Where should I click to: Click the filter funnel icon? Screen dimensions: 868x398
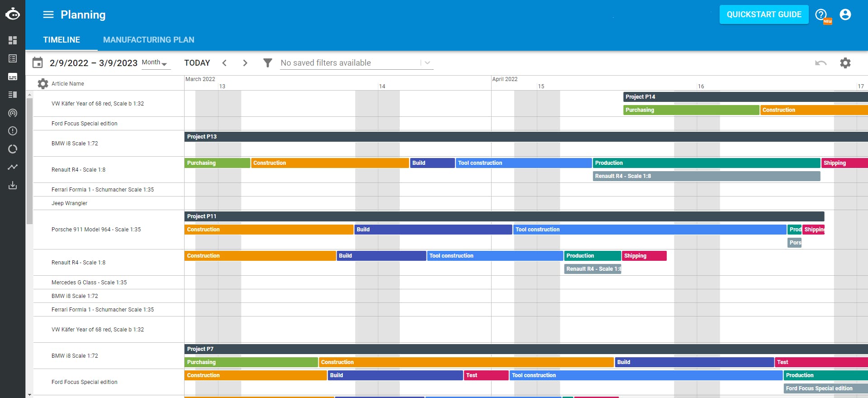point(268,63)
